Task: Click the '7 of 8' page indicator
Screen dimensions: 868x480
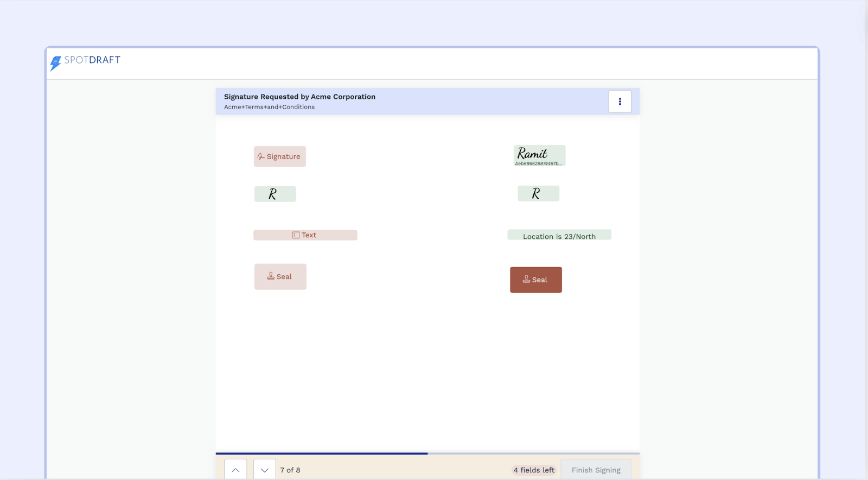Action: tap(290, 470)
